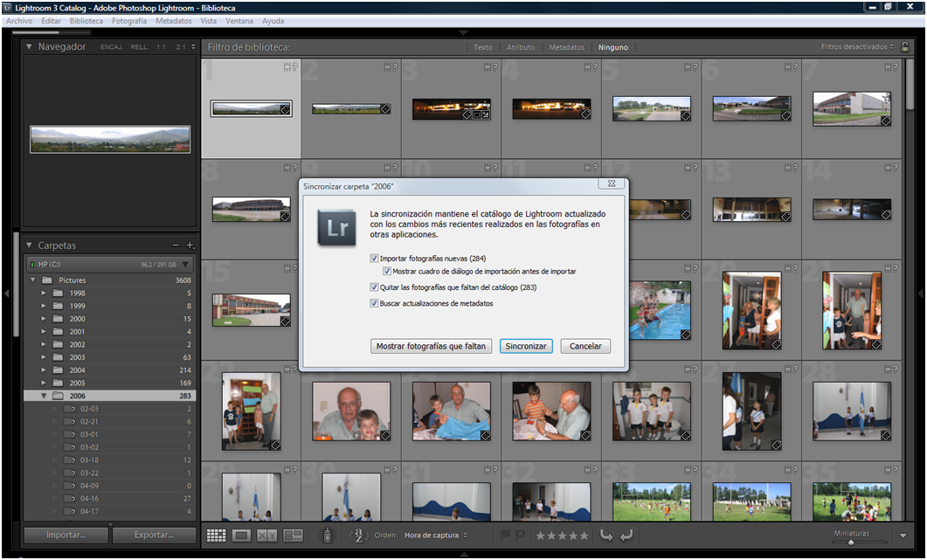Click metadata badge on first thumbnail
The height and width of the screenshot is (560, 927).
coord(285,109)
